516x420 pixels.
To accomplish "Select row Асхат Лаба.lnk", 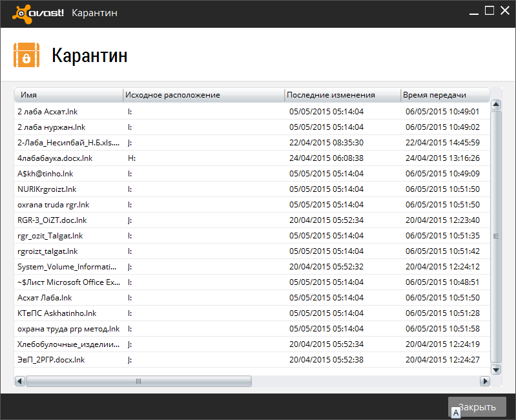I will click(x=252, y=298).
